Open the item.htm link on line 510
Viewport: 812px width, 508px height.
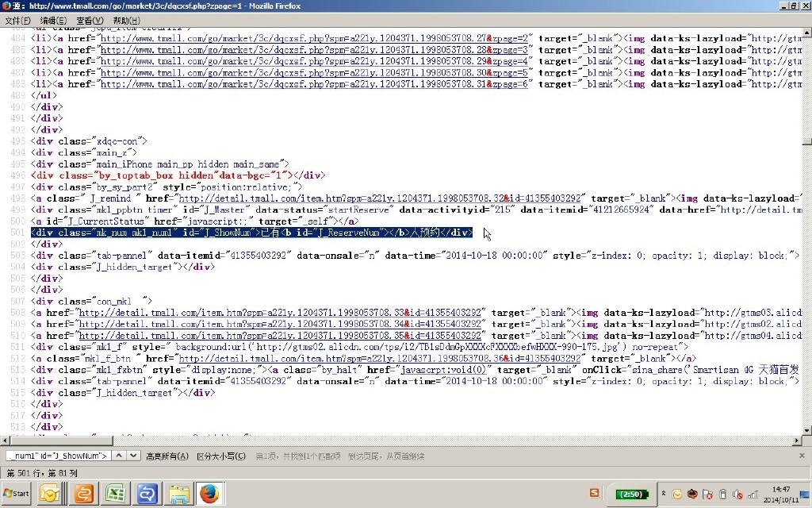[280, 336]
